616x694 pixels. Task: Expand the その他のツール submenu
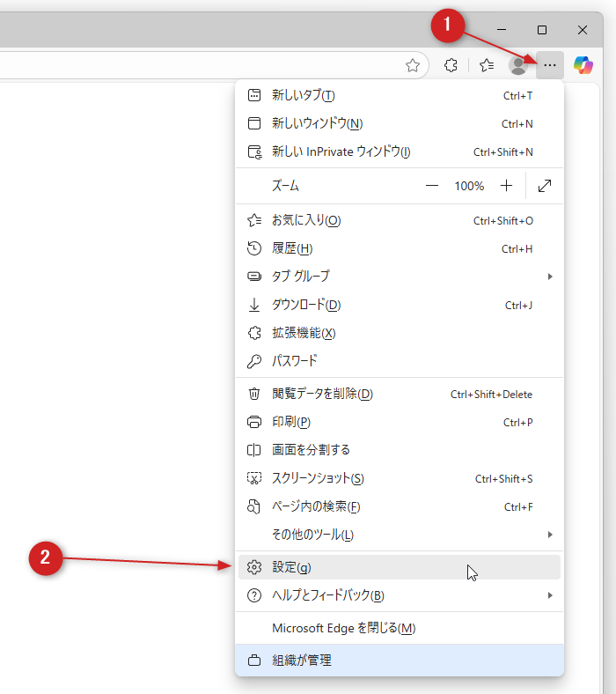coord(399,535)
